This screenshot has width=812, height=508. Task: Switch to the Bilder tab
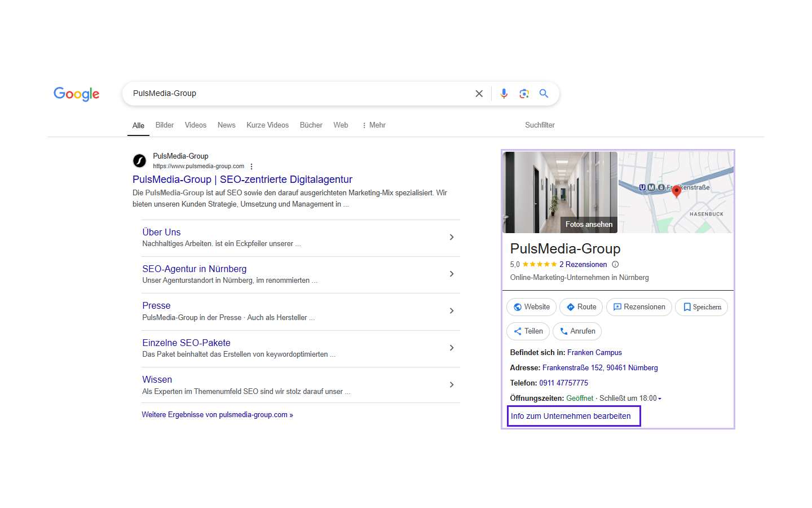[165, 125]
